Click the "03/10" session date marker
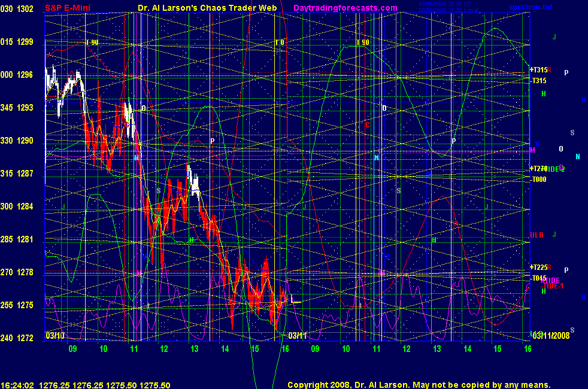 54,335
